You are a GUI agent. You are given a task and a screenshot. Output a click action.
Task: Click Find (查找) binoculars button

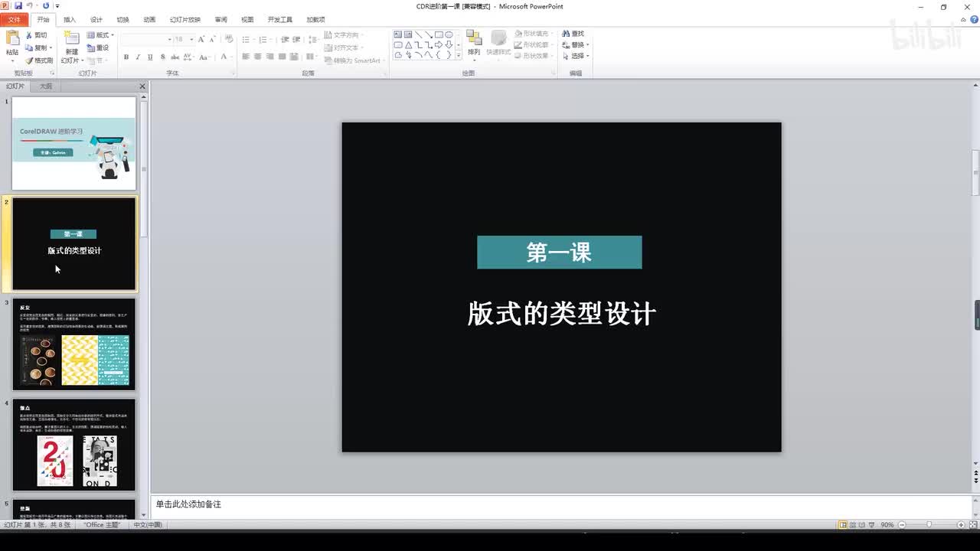pyautogui.click(x=573, y=34)
